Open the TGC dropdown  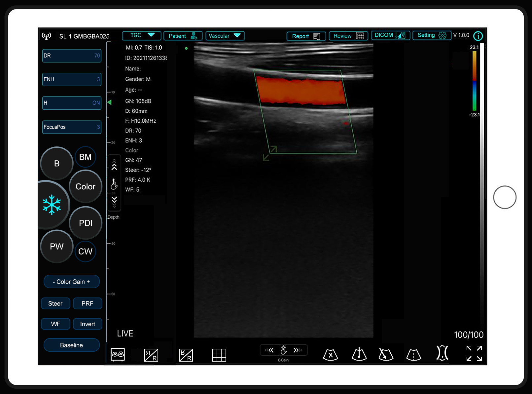coord(141,35)
